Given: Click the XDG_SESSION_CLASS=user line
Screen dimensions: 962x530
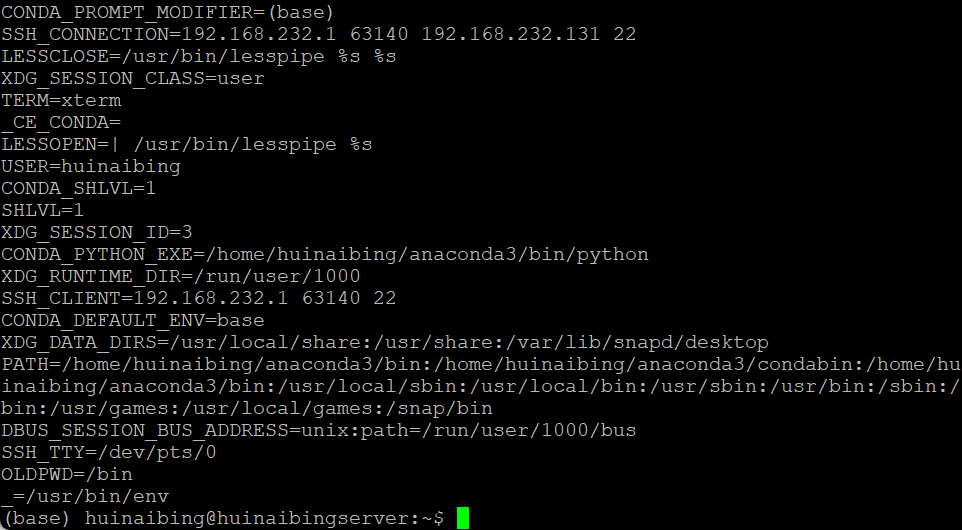Looking at the screenshot, I should pyautogui.click(x=133, y=79).
